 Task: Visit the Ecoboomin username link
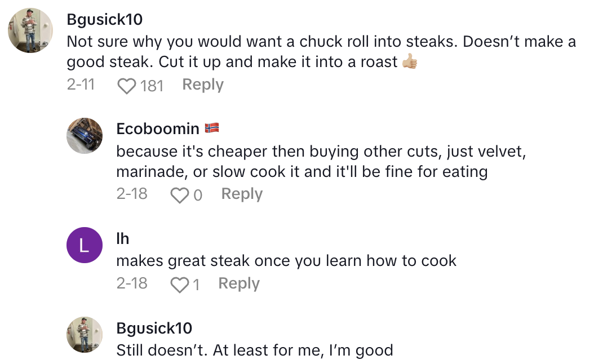pyautogui.click(x=158, y=128)
